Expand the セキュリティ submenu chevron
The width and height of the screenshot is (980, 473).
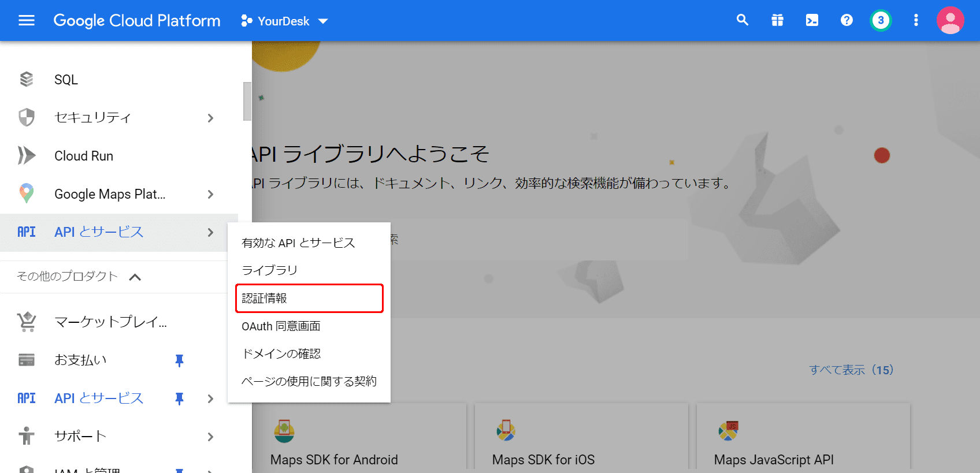(210, 118)
